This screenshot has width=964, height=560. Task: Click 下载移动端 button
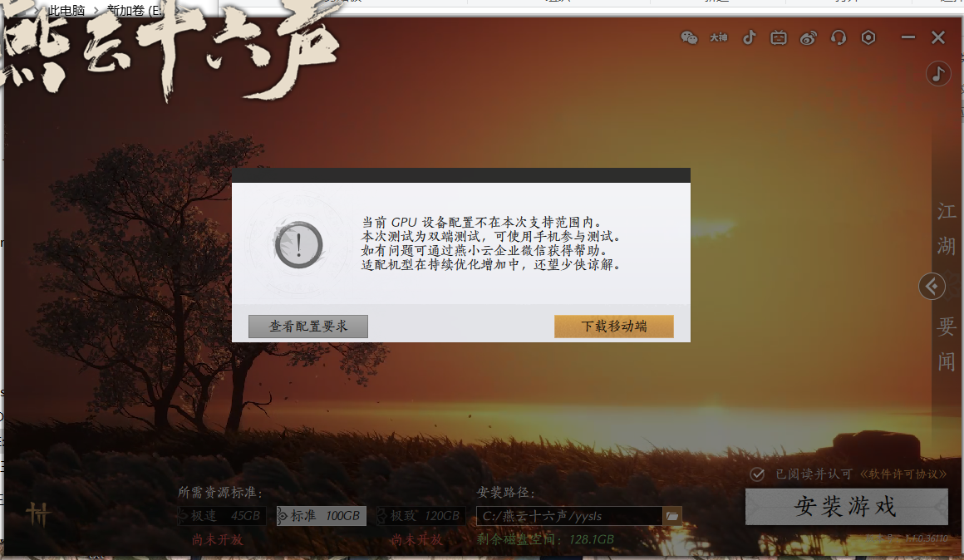613,327
